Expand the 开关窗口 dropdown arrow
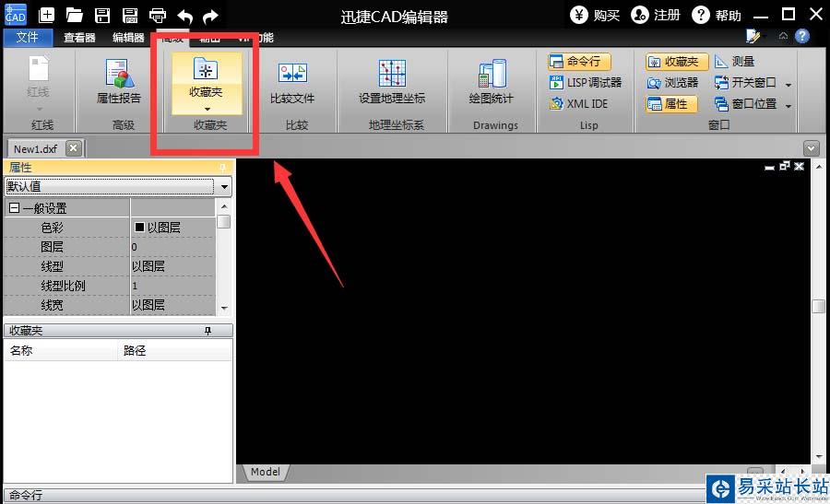 pyautogui.click(x=788, y=85)
